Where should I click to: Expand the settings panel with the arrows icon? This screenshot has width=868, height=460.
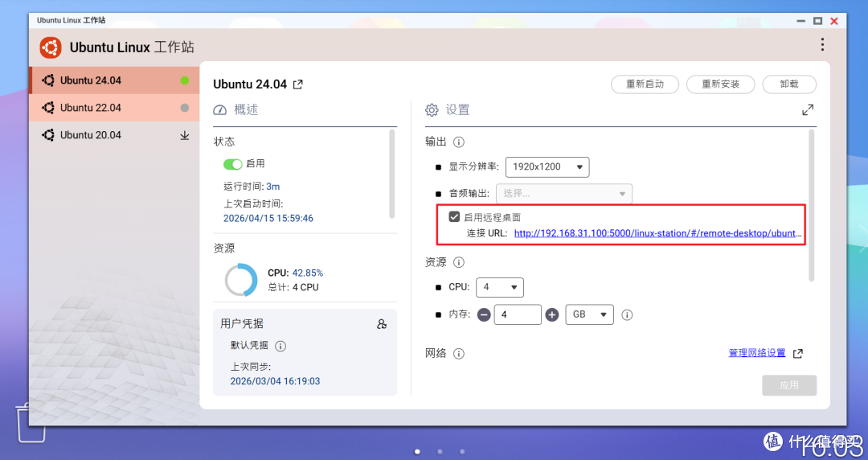coord(808,109)
